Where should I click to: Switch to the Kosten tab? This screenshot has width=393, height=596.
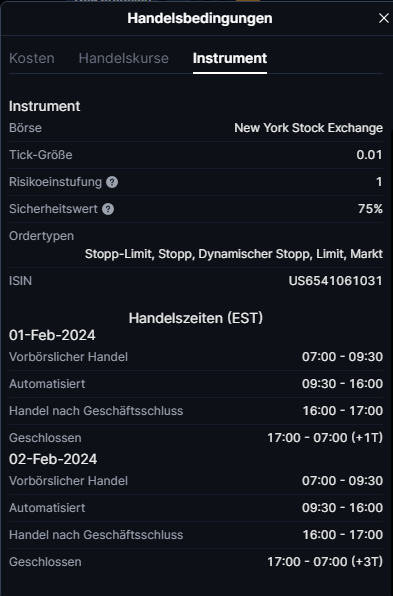pos(32,58)
